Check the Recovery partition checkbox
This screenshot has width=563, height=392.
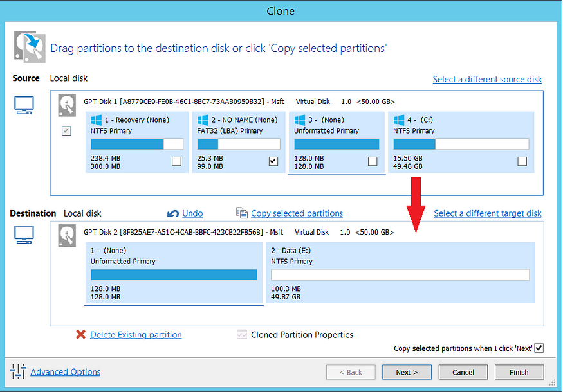click(x=177, y=161)
